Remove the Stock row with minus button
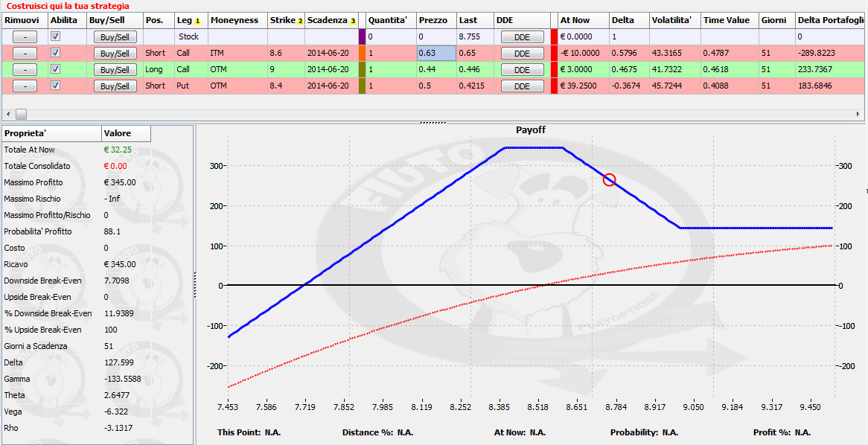Image resolution: width=868 pixels, height=445 pixels. pos(25,37)
